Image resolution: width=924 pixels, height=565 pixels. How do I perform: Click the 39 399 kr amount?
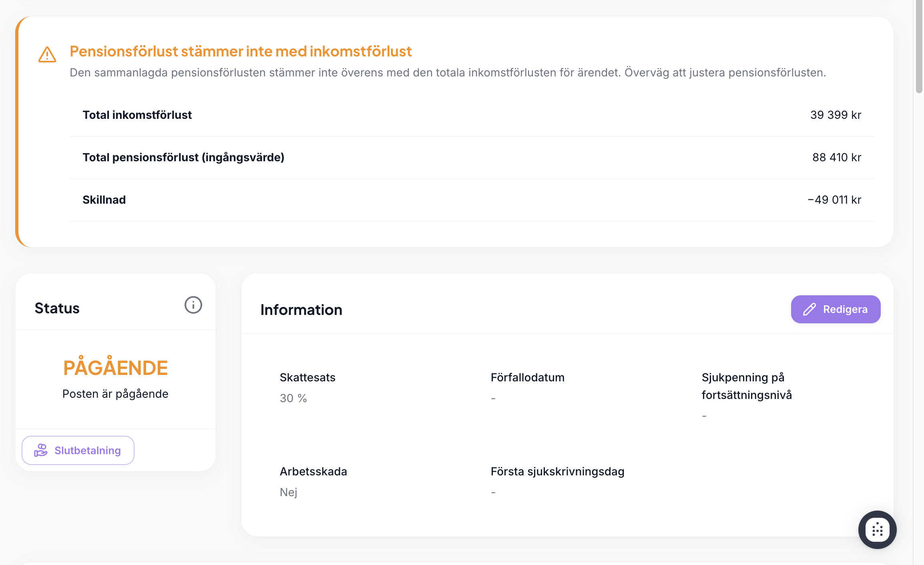836,115
